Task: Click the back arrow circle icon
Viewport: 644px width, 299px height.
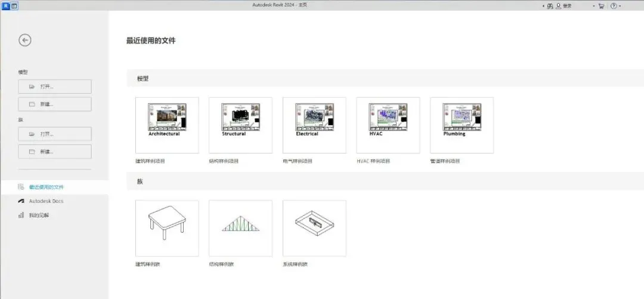Action: click(x=25, y=40)
